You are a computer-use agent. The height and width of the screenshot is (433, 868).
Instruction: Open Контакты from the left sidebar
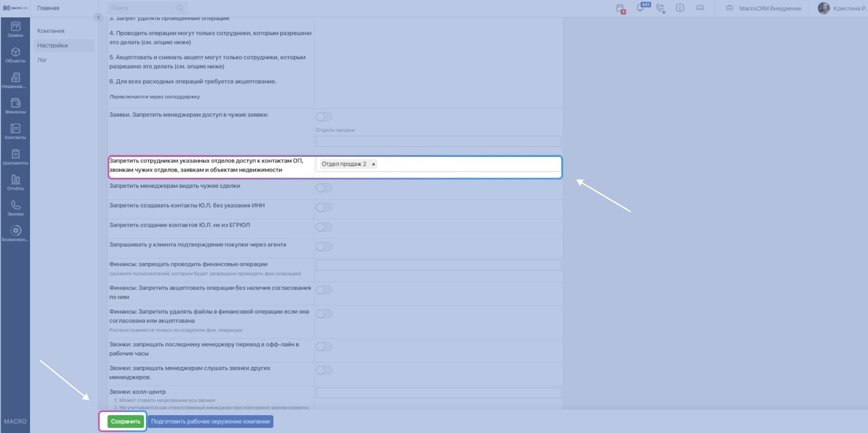(x=15, y=131)
